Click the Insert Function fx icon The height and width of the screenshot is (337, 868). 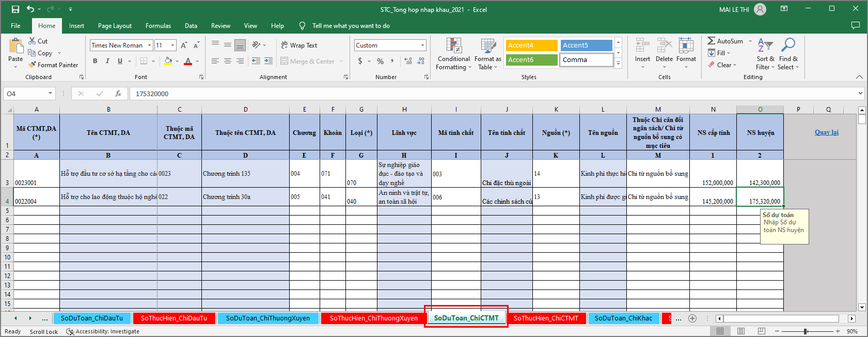pyautogui.click(x=118, y=94)
